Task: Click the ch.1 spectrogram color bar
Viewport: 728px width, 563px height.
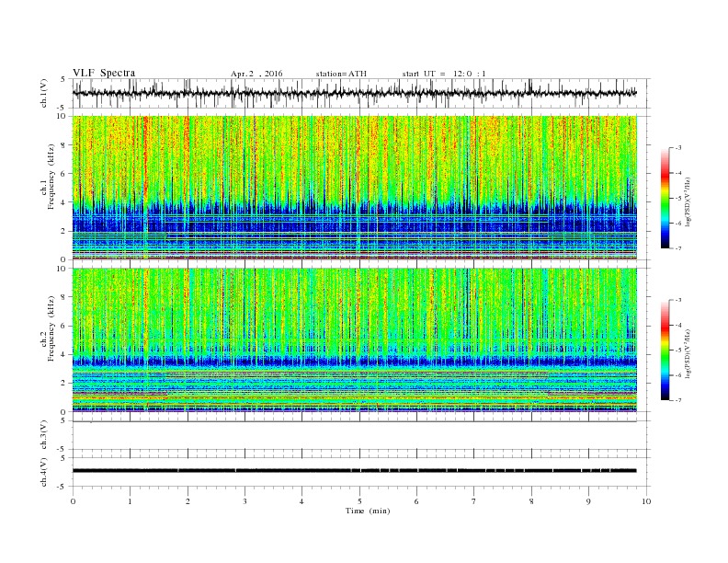Action: (x=665, y=199)
